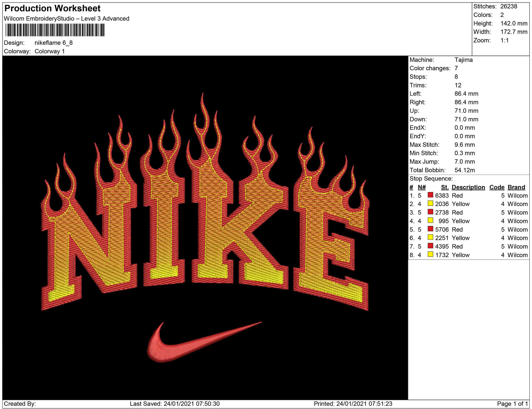532x409 pixels.
Task: Select the zoom value '1:1'
Action: coord(505,40)
